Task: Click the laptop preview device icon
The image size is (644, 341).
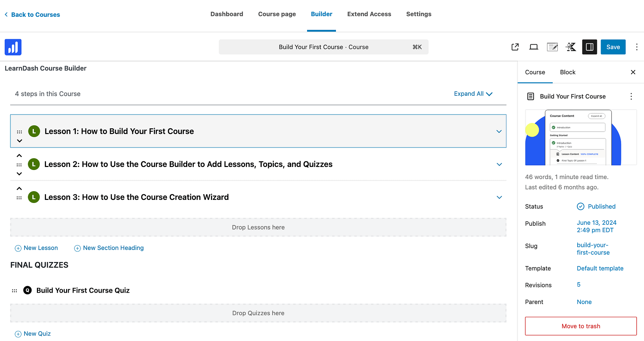Action: (534, 47)
